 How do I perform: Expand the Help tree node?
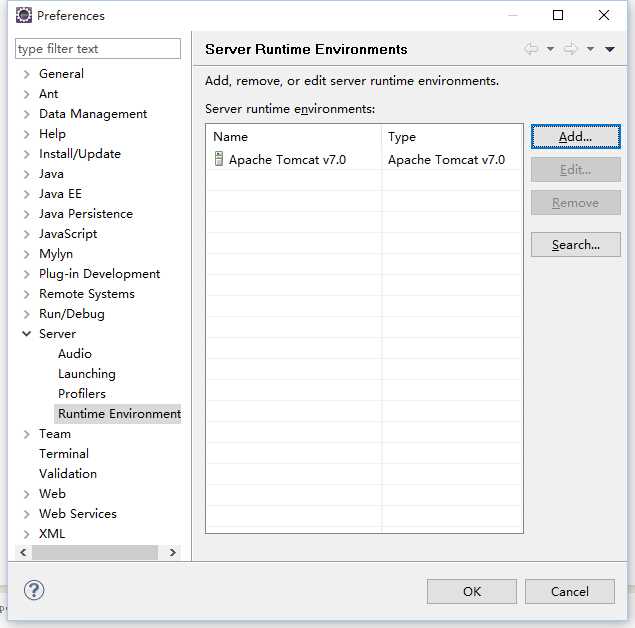pos(27,134)
